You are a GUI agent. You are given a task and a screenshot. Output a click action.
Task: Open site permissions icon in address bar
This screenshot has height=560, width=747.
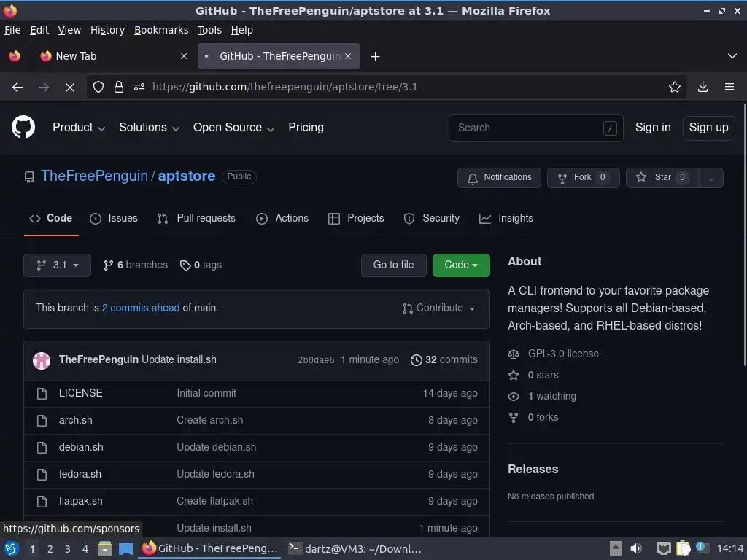[139, 87]
